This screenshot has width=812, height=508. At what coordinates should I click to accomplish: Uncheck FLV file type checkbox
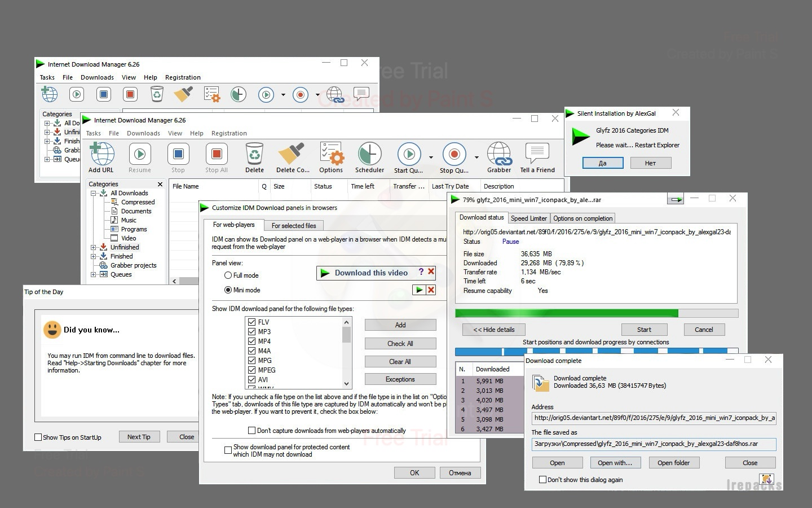coord(251,322)
